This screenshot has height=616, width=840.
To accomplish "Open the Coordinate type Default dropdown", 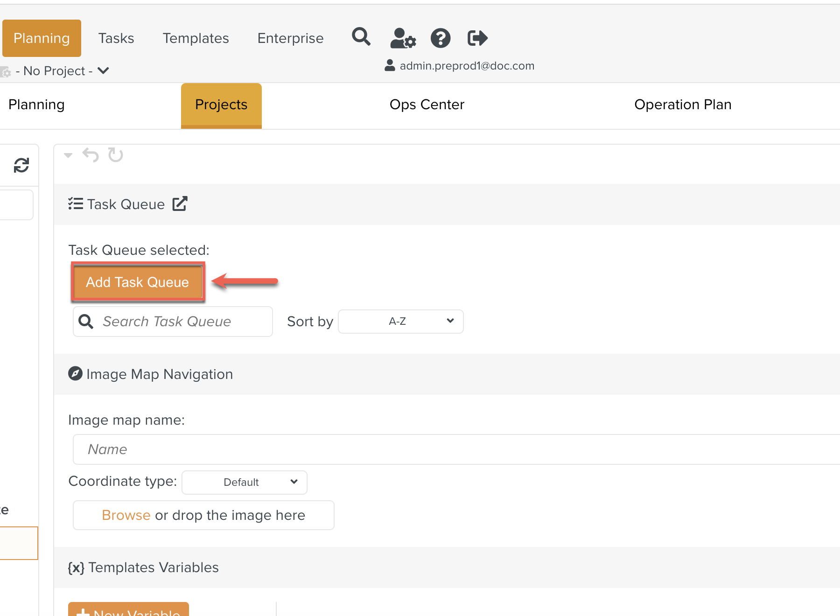I will pyautogui.click(x=244, y=483).
